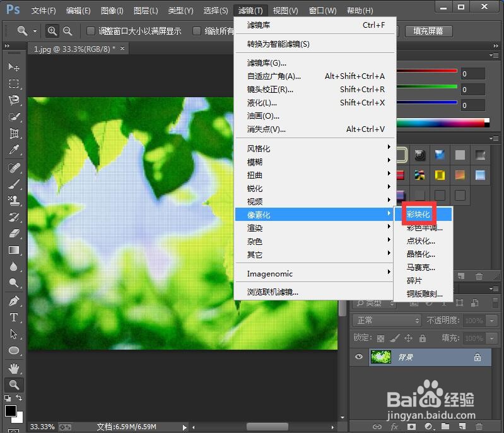504x433 pixels.
Task: Swap foreground and background colors
Action: pos(19,398)
